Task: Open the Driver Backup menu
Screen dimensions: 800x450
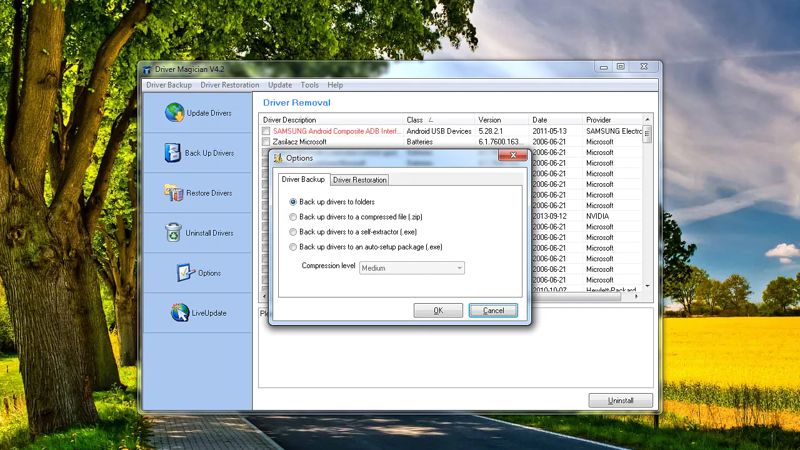Action: click(169, 85)
